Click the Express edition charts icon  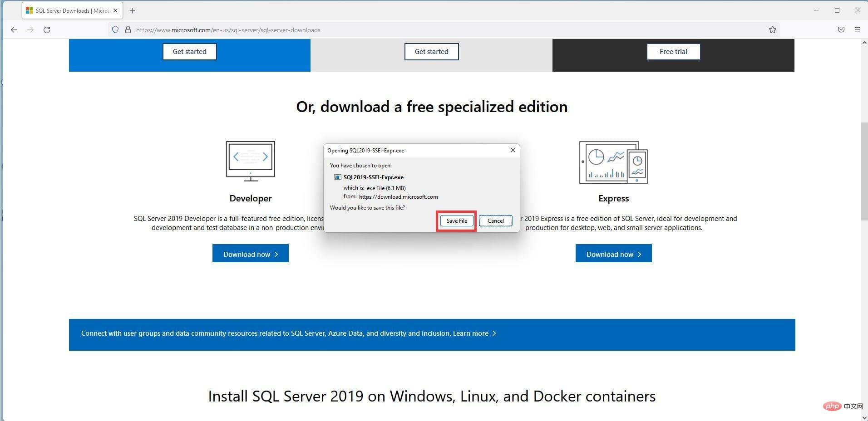613,162
